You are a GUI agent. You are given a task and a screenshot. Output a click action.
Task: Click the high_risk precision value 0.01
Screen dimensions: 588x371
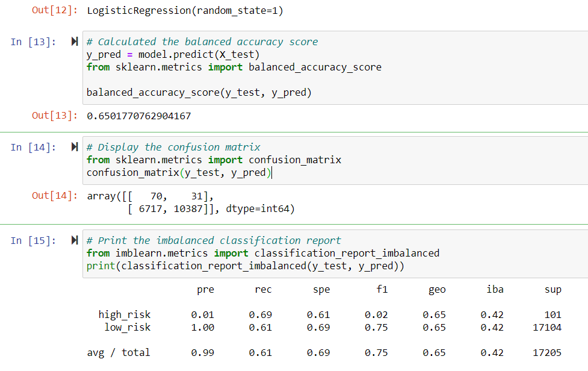click(x=202, y=315)
